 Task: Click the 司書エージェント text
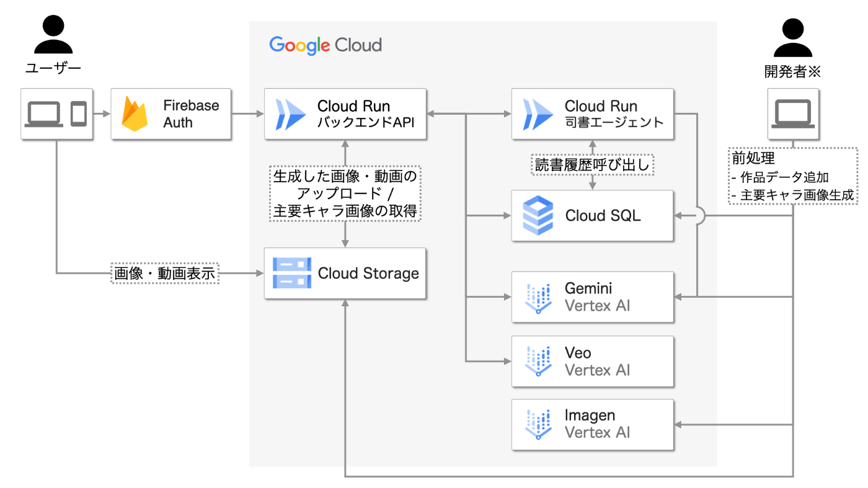coord(614,123)
